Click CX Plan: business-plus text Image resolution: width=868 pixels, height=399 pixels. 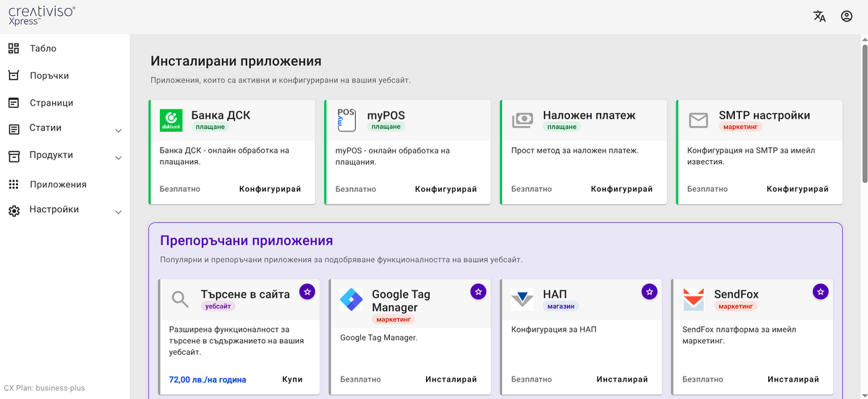click(x=44, y=388)
